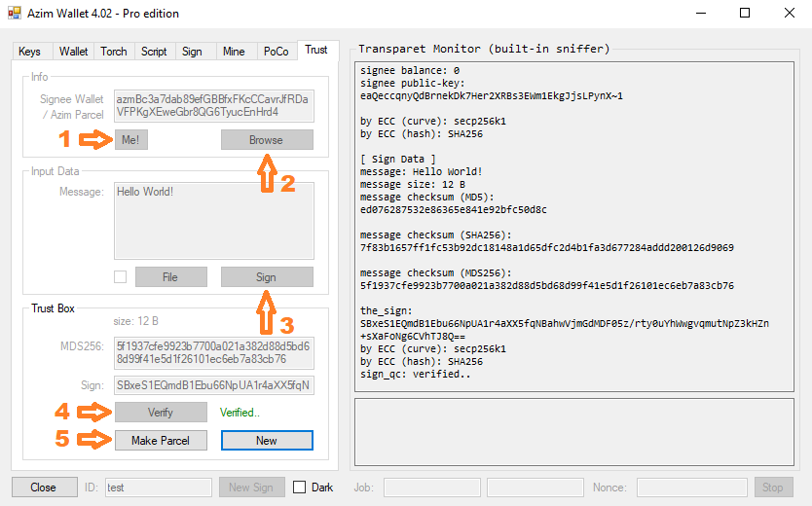The image size is (812, 506).
Task: Click the ID input field containing test
Action: tap(159, 487)
